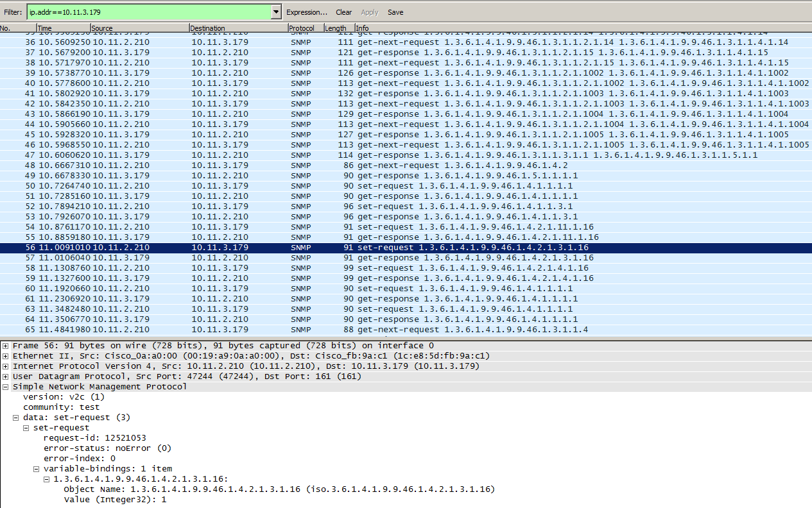Clear the display filter
The height and width of the screenshot is (508, 812).
pyautogui.click(x=344, y=12)
